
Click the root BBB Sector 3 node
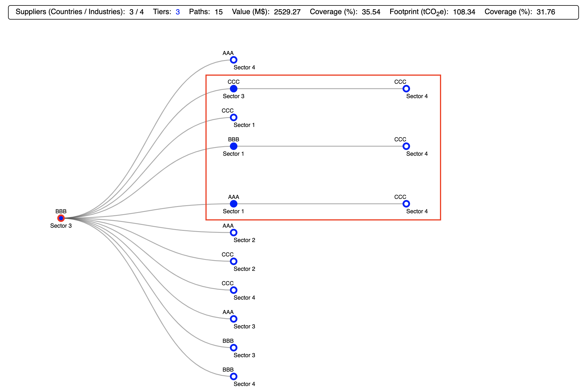coord(61,218)
